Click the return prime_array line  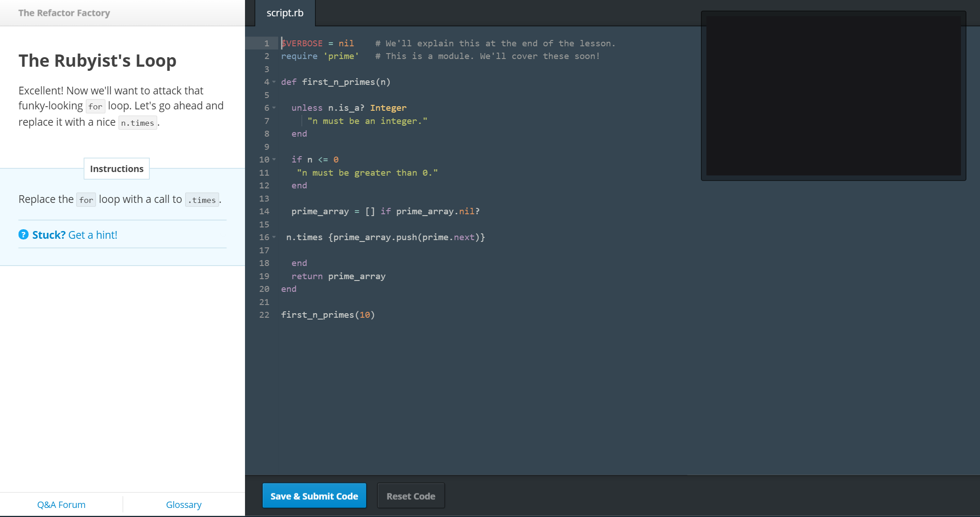(x=338, y=276)
